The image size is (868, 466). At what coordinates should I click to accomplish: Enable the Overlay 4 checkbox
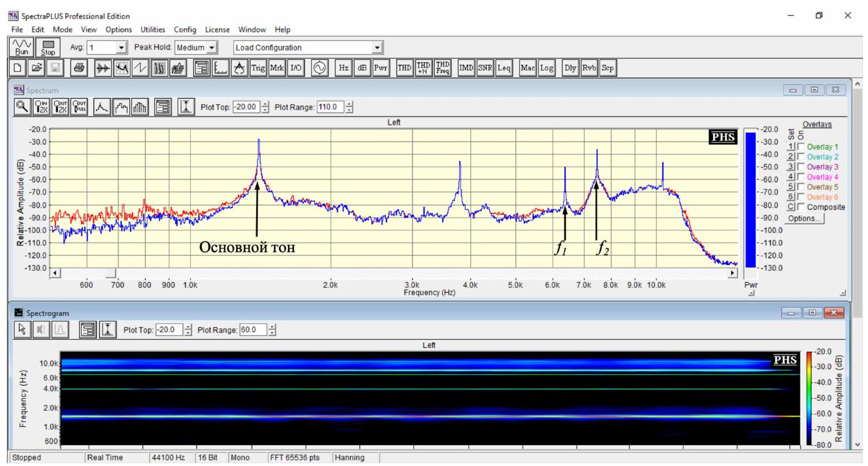[801, 177]
